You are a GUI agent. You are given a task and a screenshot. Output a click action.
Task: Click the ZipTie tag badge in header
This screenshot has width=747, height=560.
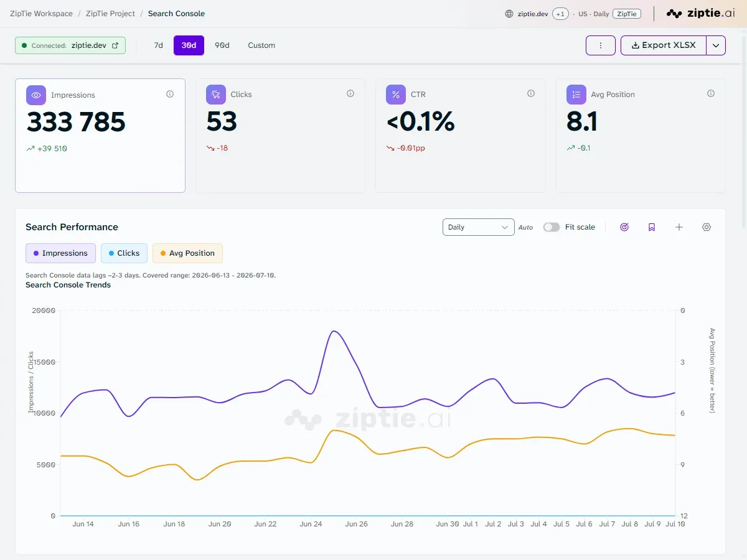tap(627, 14)
